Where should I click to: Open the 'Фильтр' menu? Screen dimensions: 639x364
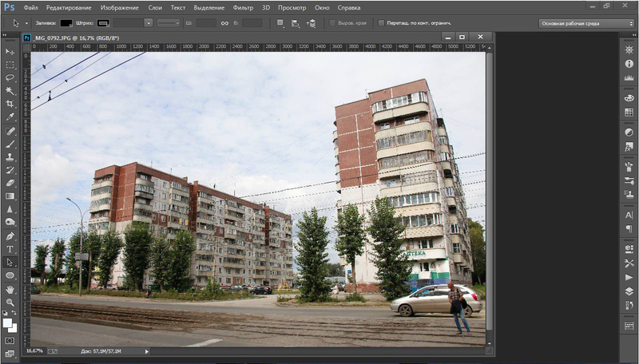(x=243, y=7)
